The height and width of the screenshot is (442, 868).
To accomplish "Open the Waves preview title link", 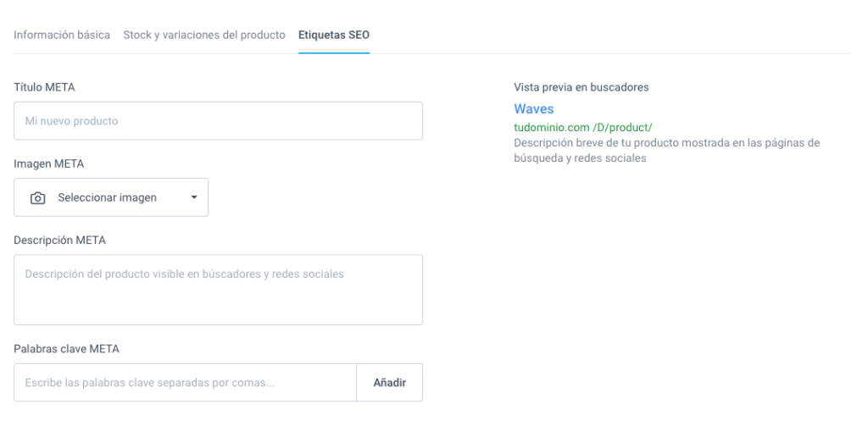I will click(534, 109).
